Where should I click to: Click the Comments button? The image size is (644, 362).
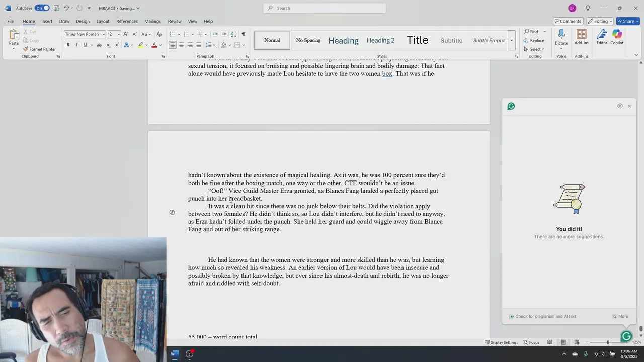568,21
